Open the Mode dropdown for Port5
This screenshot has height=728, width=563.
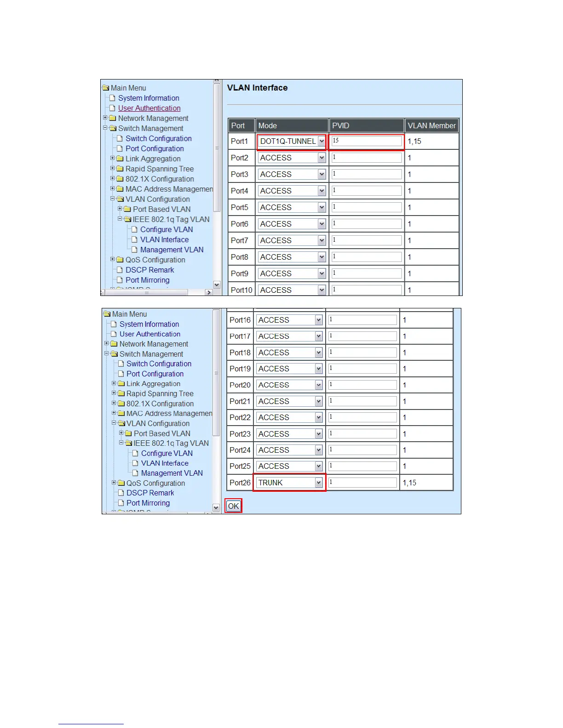(292, 208)
